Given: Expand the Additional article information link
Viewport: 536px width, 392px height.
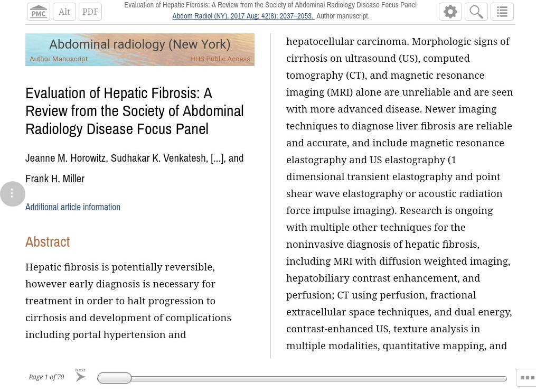Looking at the screenshot, I should pyautogui.click(x=73, y=207).
